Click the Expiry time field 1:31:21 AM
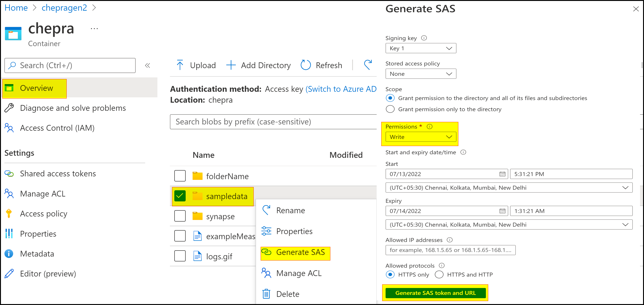644x305 pixels. point(571,211)
